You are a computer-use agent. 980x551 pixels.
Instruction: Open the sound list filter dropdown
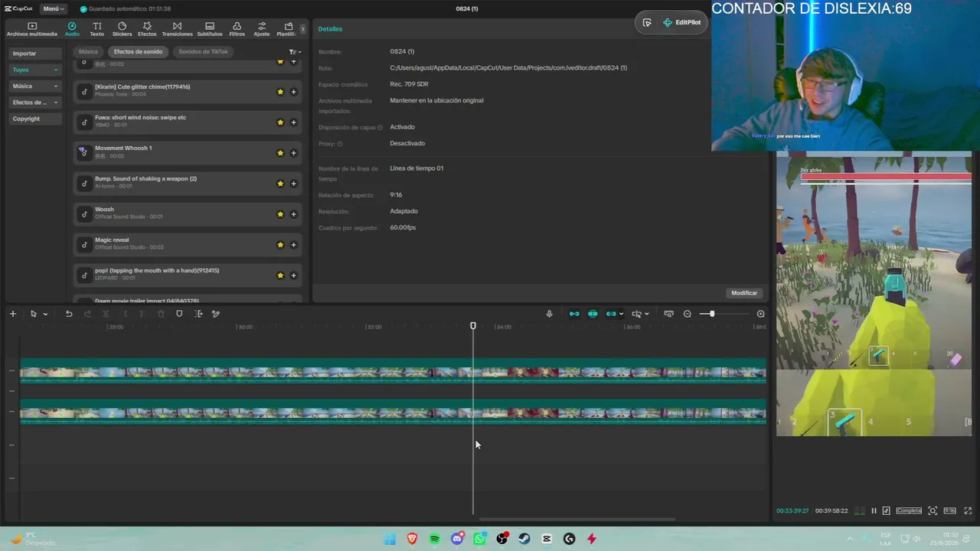pyautogui.click(x=295, y=52)
